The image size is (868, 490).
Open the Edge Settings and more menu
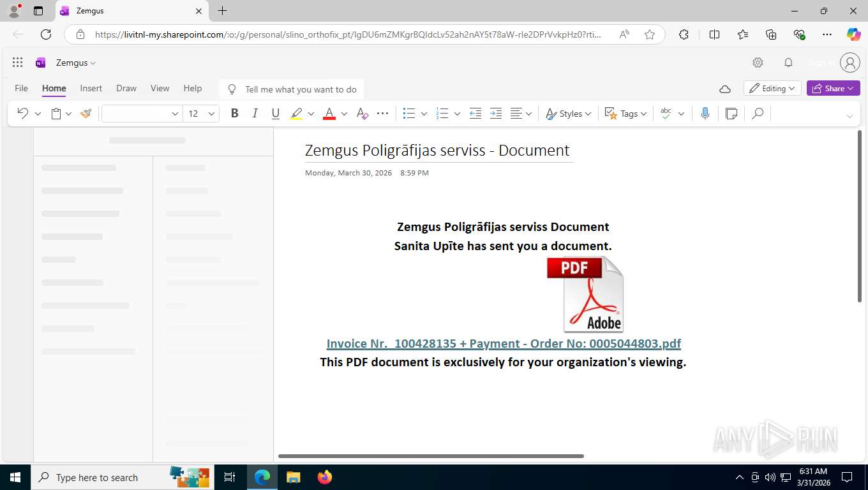[827, 34]
